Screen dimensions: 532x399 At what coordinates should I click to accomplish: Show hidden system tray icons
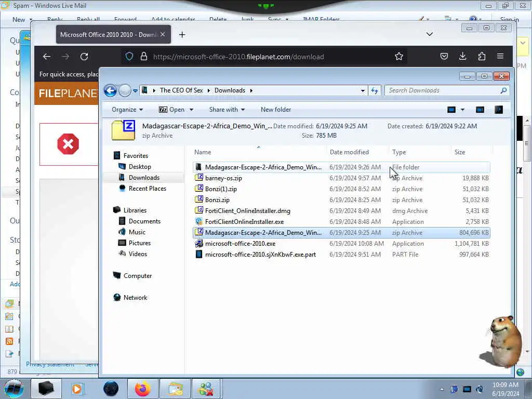[x=442, y=390]
